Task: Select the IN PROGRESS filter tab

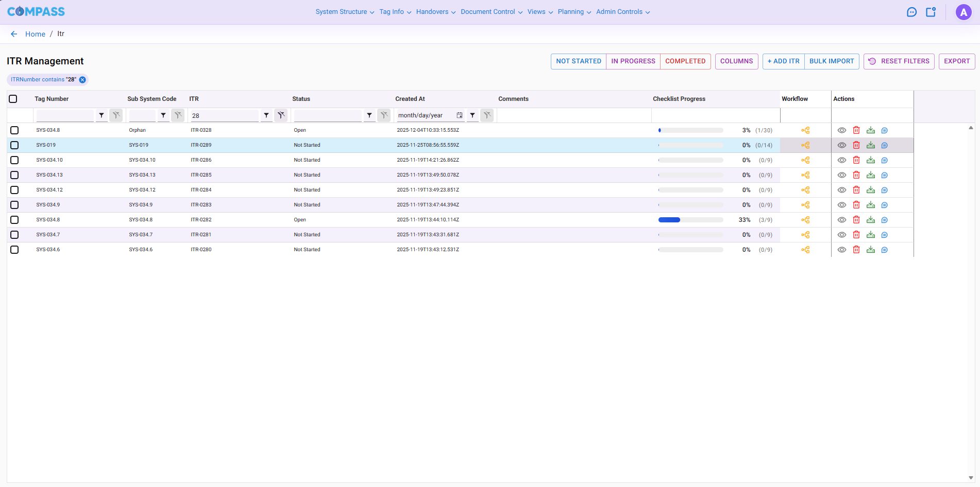Action: point(633,61)
